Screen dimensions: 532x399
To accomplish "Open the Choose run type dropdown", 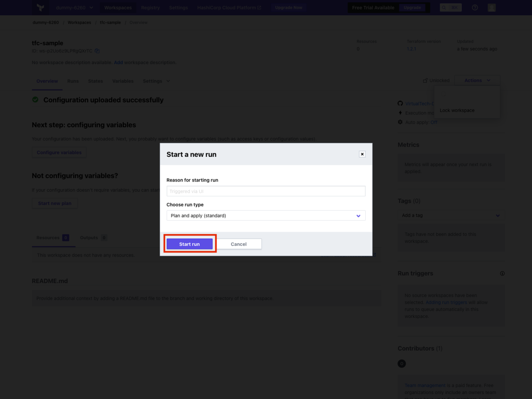I will tap(266, 216).
